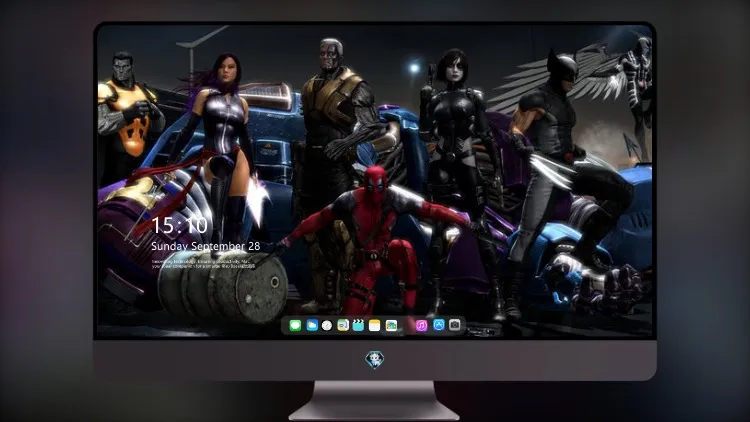The image size is (750, 422).
Task: Click the logo badge on monitor chin
Action: (x=375, y=359)
